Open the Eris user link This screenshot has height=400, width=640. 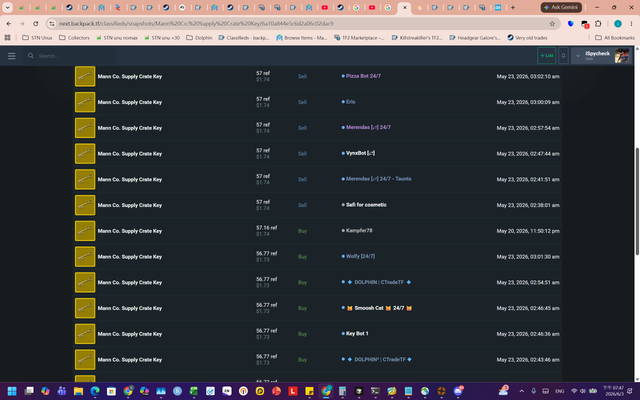point(351,102)
